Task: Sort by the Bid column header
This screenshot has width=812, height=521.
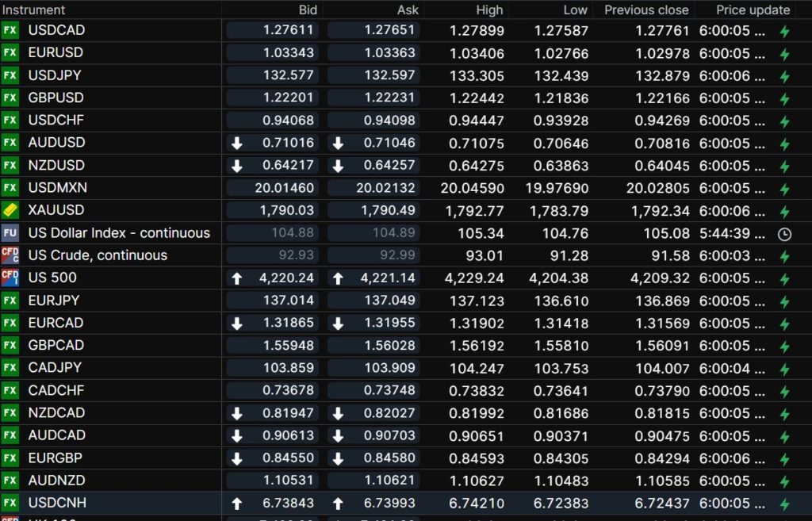Action: (308, 10)
